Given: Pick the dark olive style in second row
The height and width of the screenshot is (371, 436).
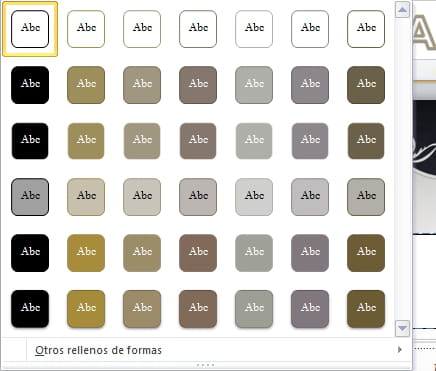Looking at the screenshot, I should click(366, 85).
